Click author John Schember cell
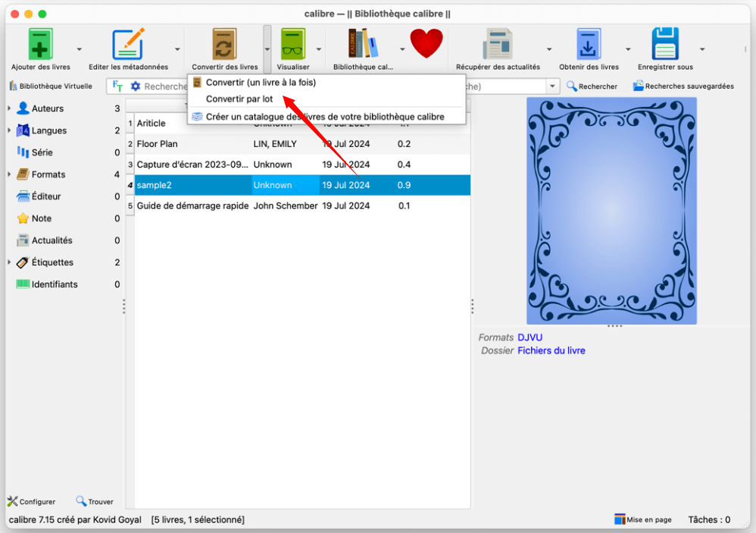This screenshot has width=756, height=533. point(286,205)
